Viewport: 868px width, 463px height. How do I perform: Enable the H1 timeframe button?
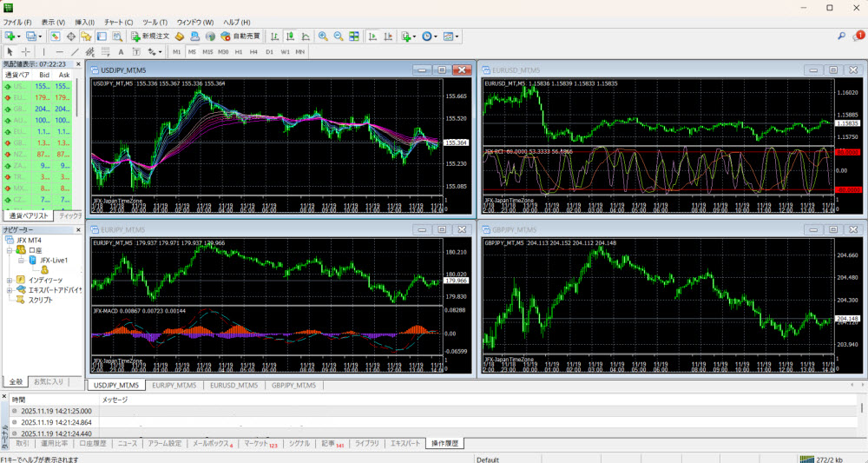(x=238, y=52)
